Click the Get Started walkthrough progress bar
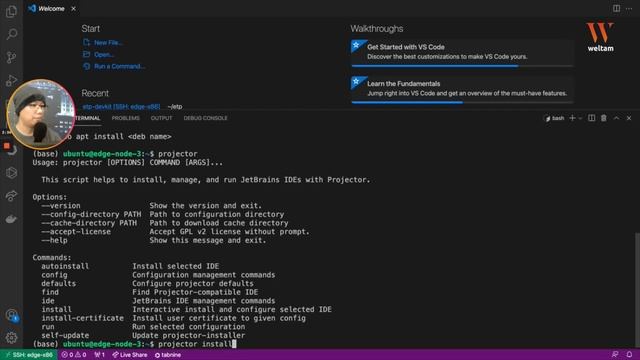640x360 pixels. pos(462,66)
